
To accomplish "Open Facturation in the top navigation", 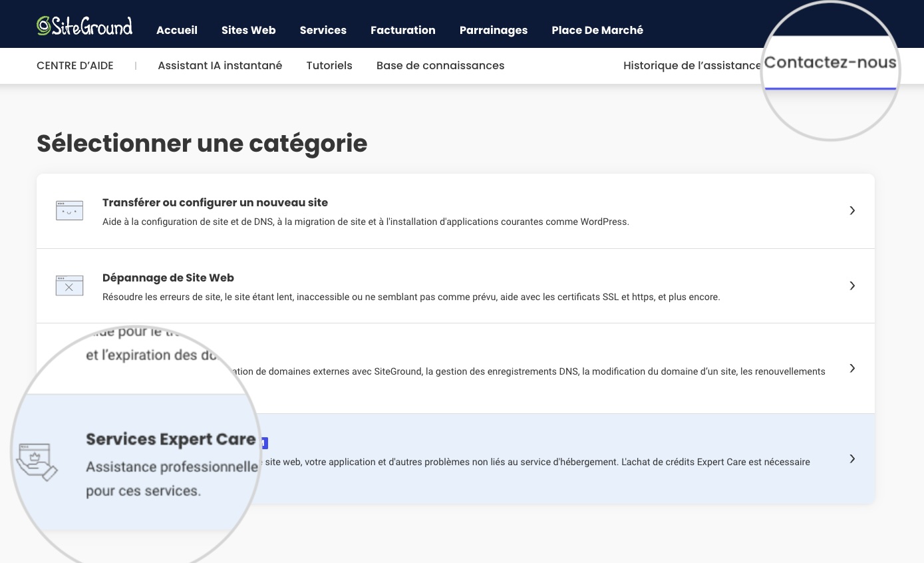I will (403, 30).
